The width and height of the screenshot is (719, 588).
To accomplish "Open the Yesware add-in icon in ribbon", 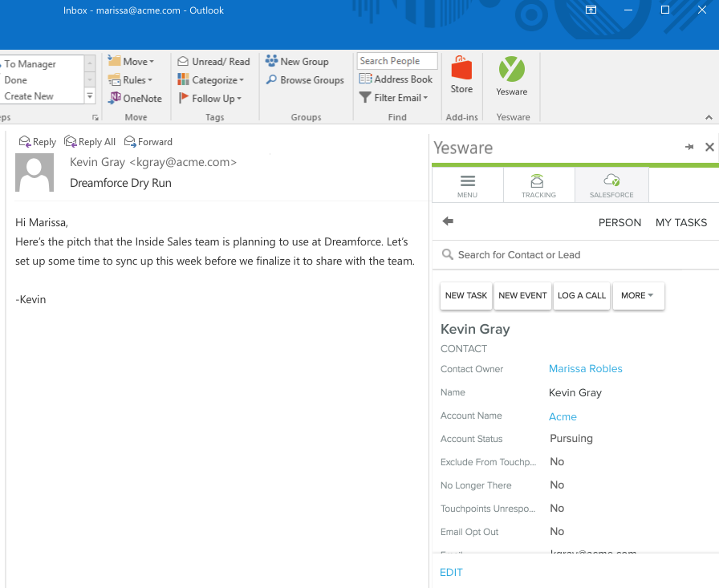I will [x=511, y=76].
